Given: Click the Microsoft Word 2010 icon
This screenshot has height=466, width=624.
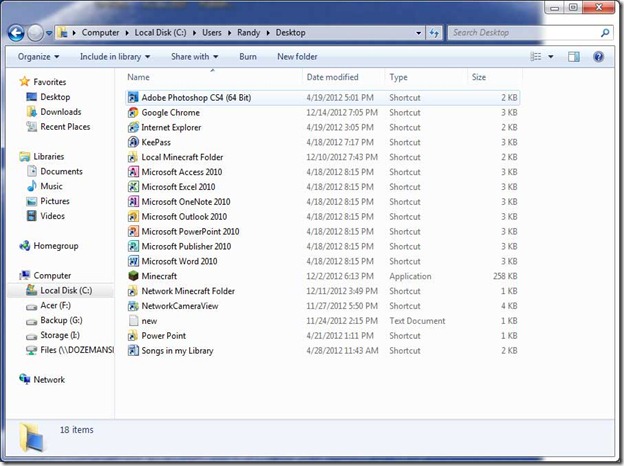Looking at the screenshot, I should click(133, 261).
